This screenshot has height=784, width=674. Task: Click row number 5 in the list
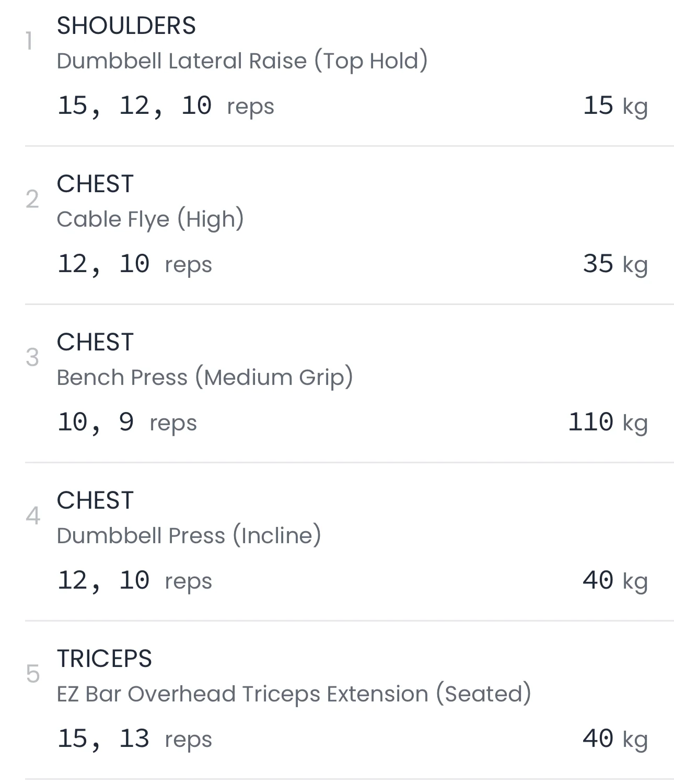pos(32,674)
